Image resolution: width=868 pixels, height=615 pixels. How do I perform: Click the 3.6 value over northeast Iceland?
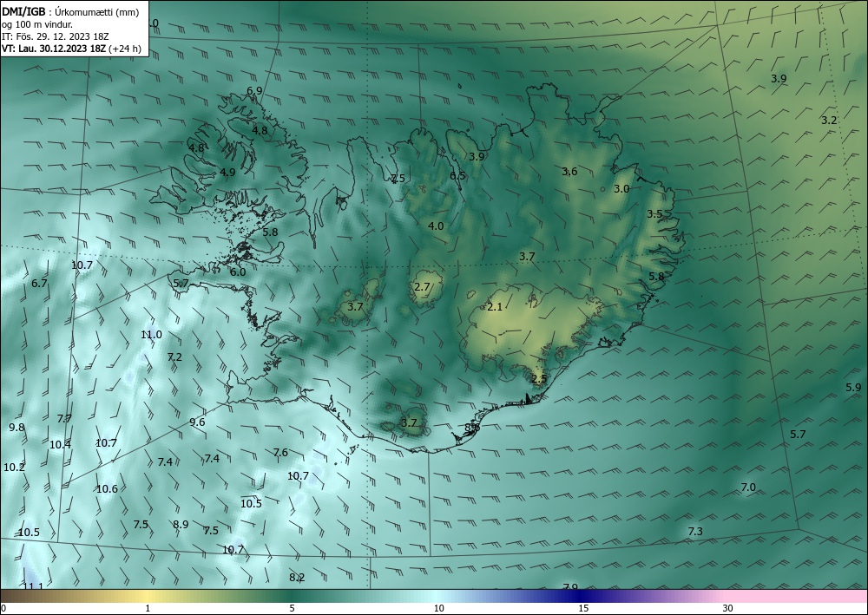tap(569, 172)
